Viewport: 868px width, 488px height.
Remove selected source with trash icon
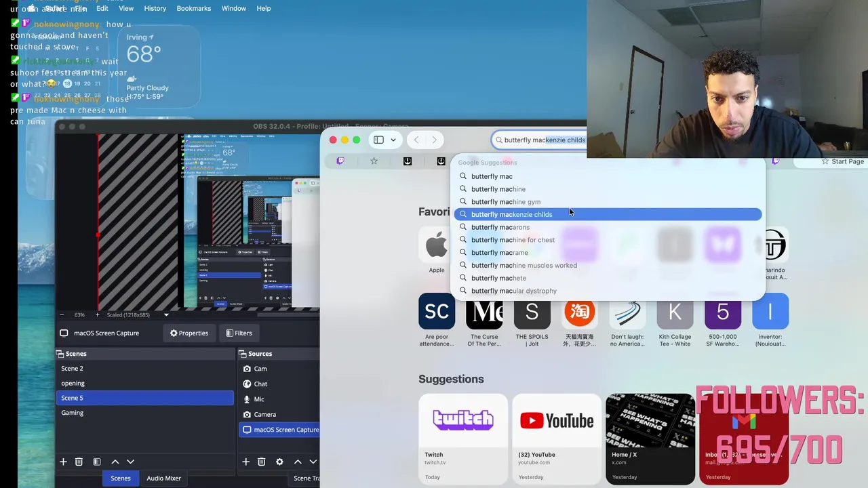[261, 462]
